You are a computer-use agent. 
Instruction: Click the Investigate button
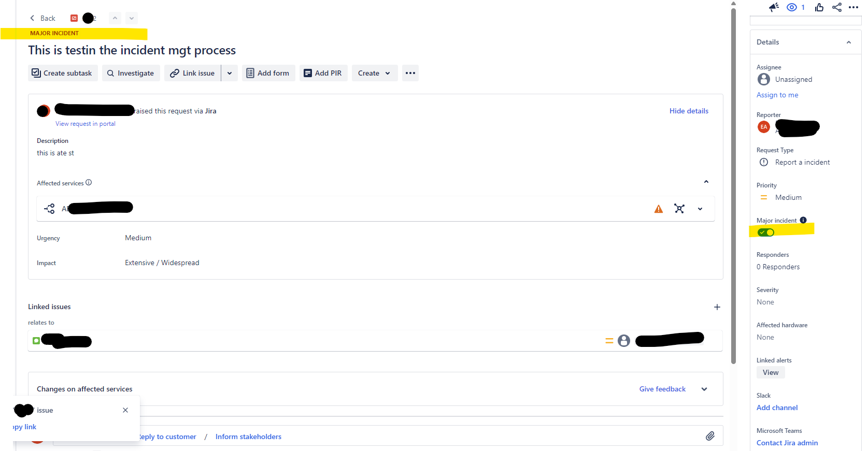(x=131, y=73)
